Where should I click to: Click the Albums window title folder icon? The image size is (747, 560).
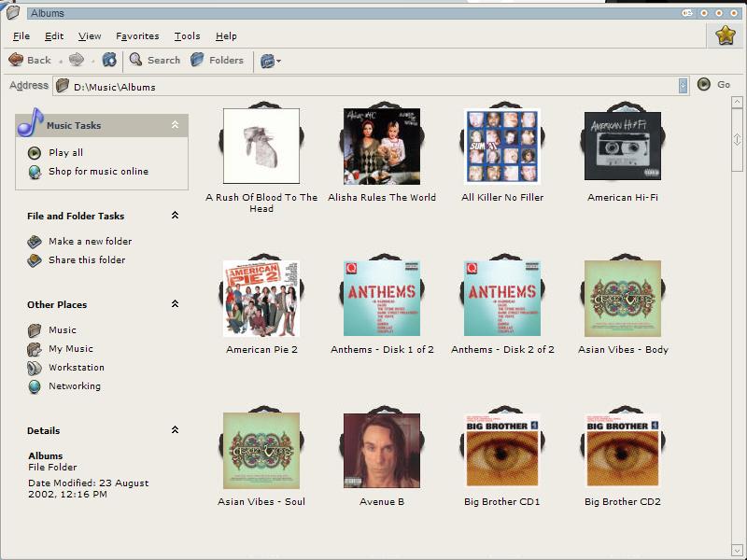pos(13,12)
